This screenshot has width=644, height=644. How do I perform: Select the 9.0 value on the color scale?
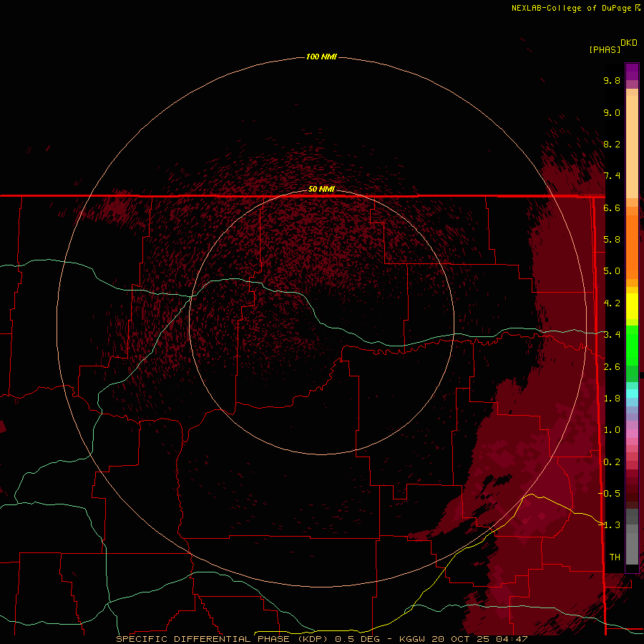pyautogui.click(x=612, y=112)
